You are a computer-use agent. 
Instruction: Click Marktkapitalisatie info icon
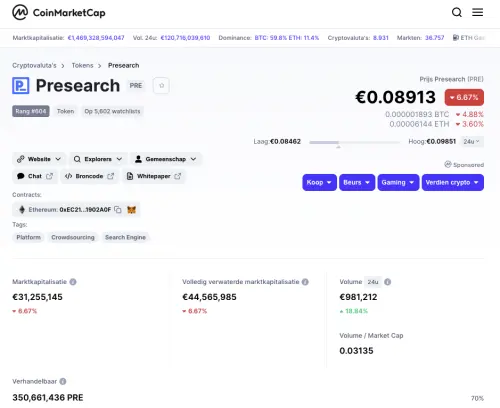click(x=73, y=282)
